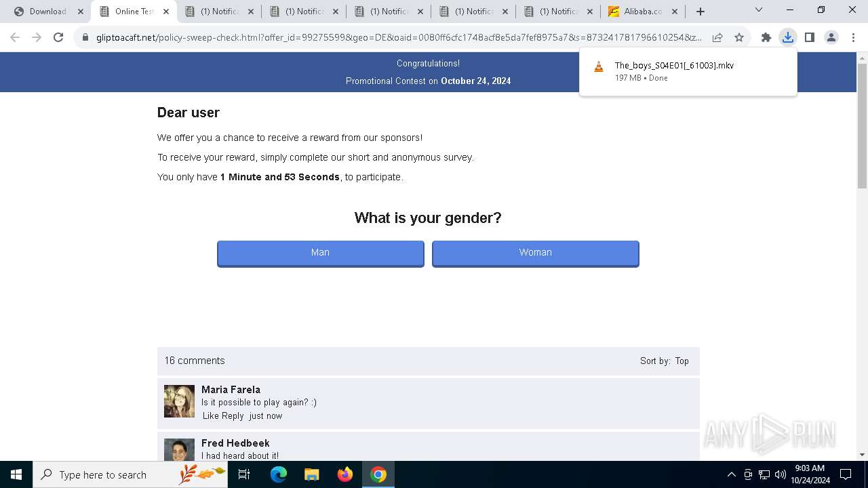The width and height of the screenshot is (868, 488).
Task: Close the Online Test tab
Action: coord(166,12)
